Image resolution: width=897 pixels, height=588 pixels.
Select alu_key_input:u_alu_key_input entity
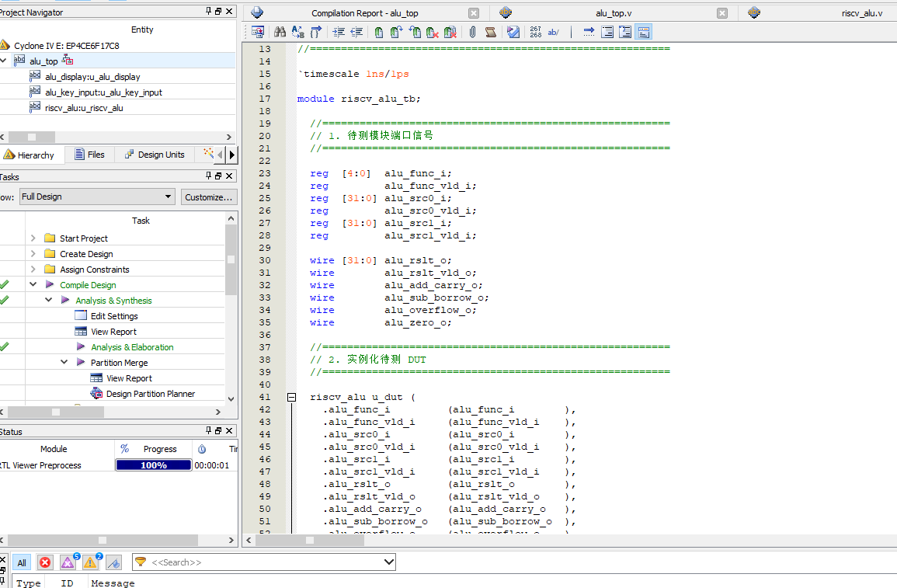point(103,92)
